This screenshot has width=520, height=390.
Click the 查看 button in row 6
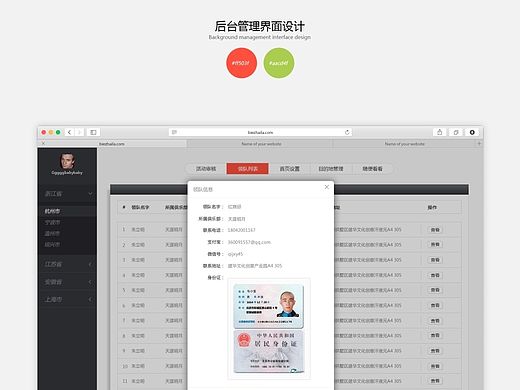(x=435, y=305)
